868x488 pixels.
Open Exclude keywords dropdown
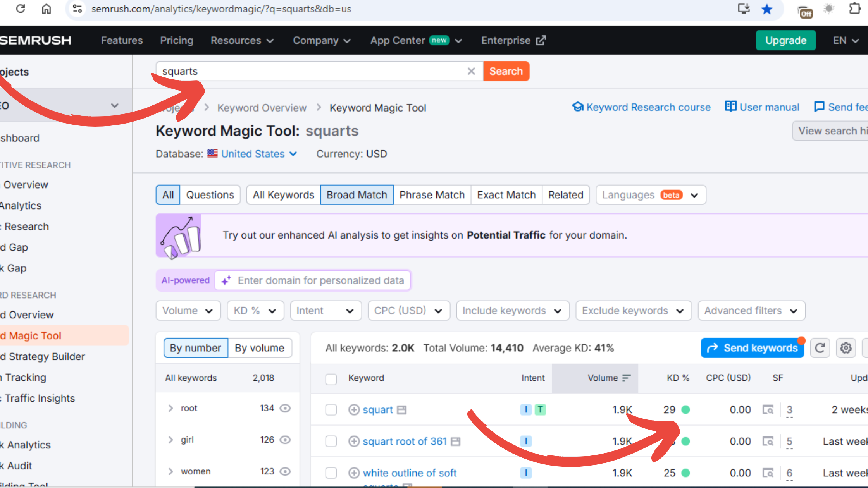[634, 311]
